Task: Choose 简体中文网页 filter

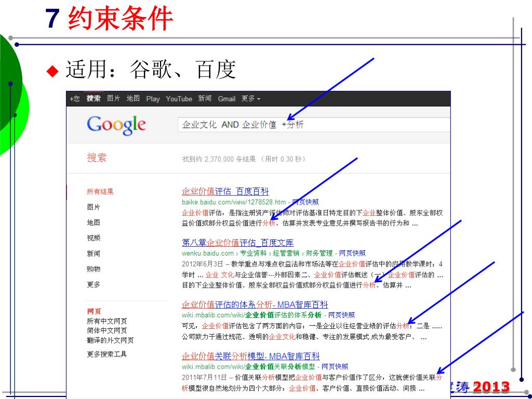Action: tap(107, 330)
